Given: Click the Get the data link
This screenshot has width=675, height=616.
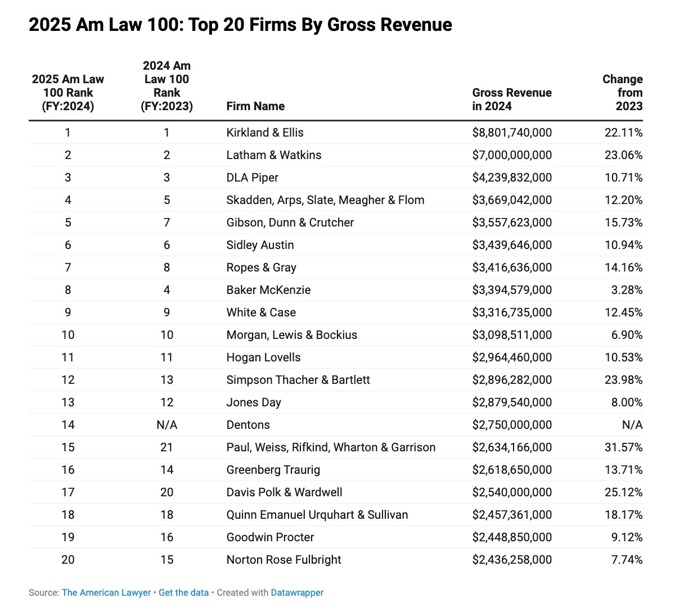Looking at the screenshot, I should click(183, 592).
